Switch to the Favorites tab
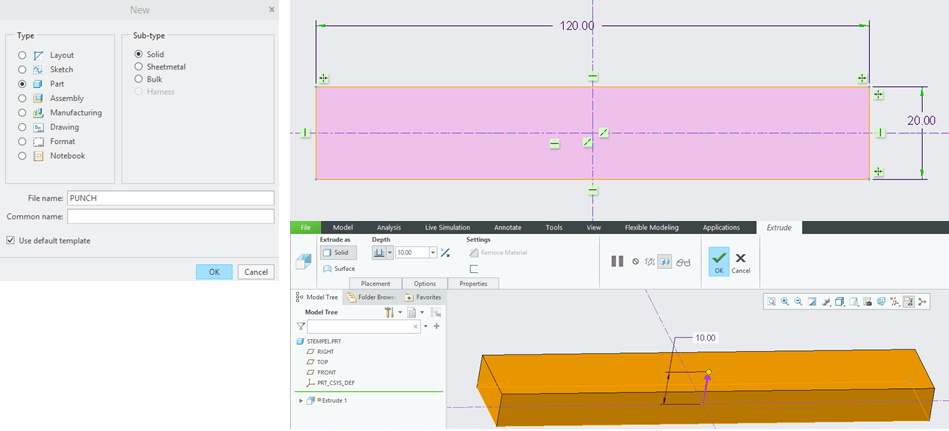 pyautogui.click(x=423, y=297)
